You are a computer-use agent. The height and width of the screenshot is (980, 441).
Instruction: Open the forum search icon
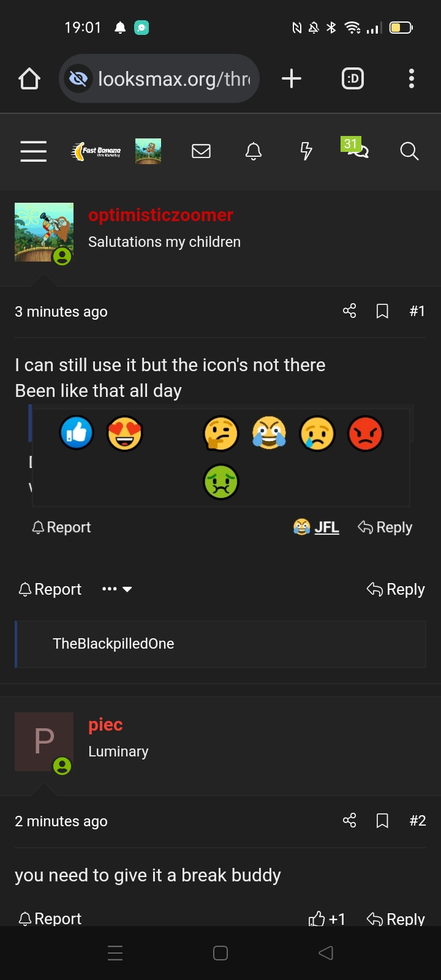[409, 151]
